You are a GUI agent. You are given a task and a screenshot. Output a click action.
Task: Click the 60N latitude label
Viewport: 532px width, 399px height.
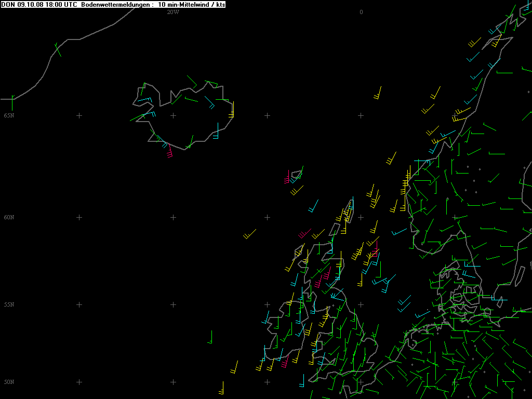point(9,217)
